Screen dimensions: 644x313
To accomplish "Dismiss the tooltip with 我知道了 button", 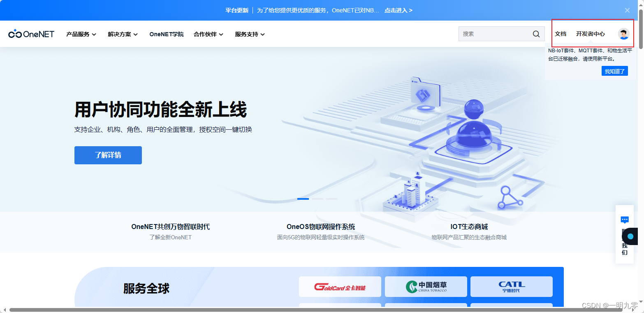I will (x=615, y=71).
